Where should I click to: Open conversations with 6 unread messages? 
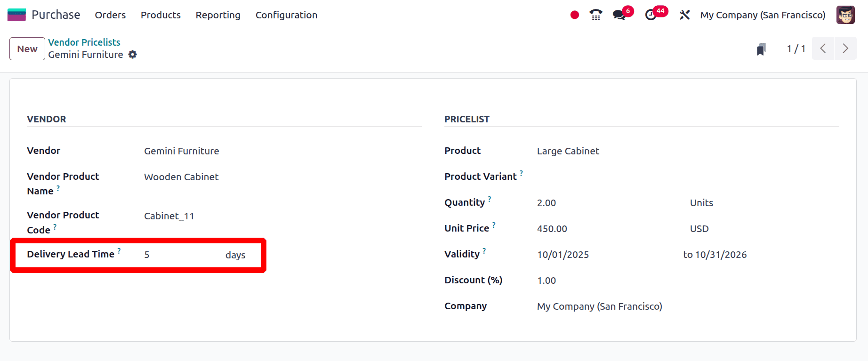(x=618, y=15)
